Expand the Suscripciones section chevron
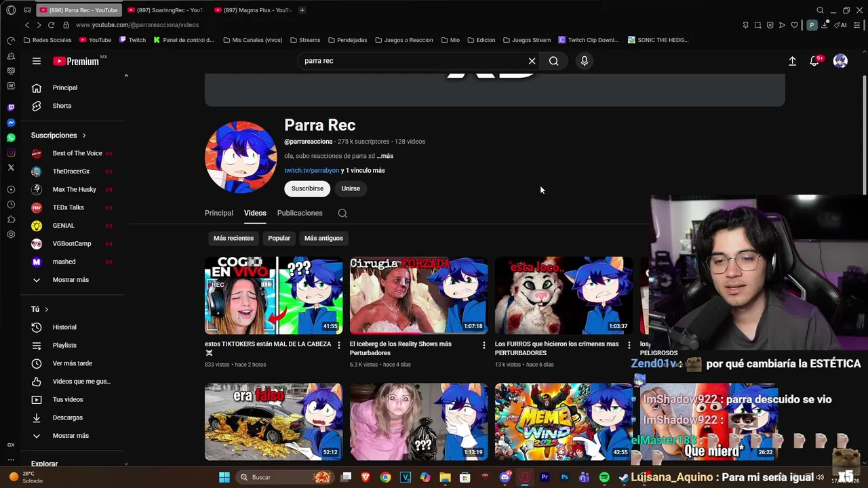The height and width of the screenshot is (488, 868). pos(84,136)
